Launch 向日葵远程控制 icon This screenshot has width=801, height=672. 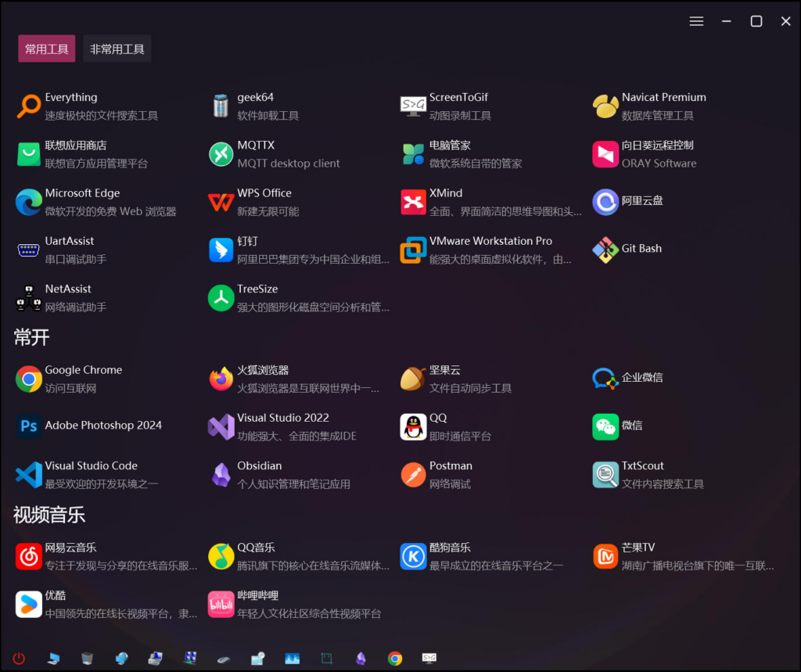point(605,154)
